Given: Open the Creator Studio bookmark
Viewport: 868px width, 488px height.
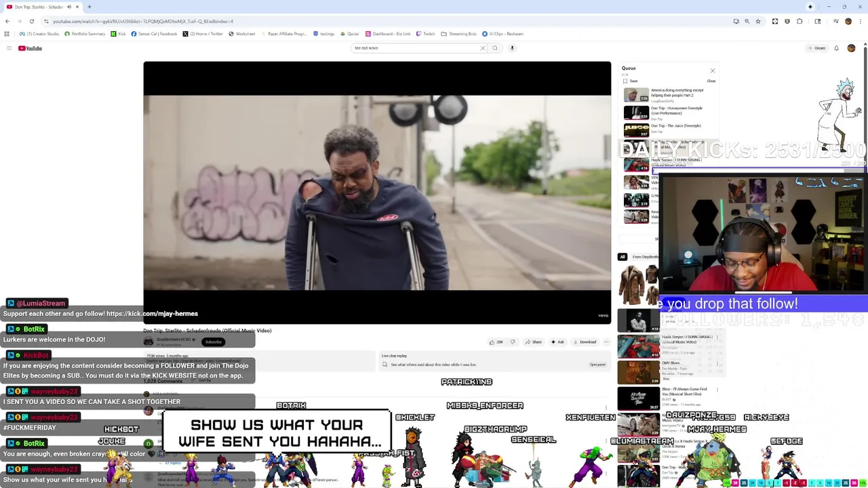Looking at the screenshot, I should 39,34.
